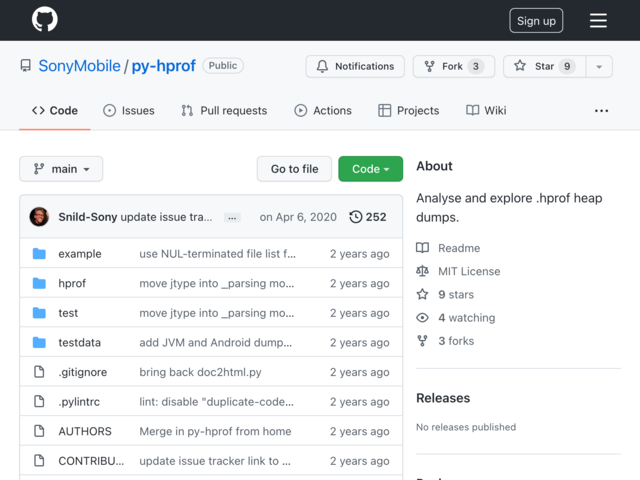Open the CONTRIBU... file
Screen dimensions: 640x480
[91, 461]
